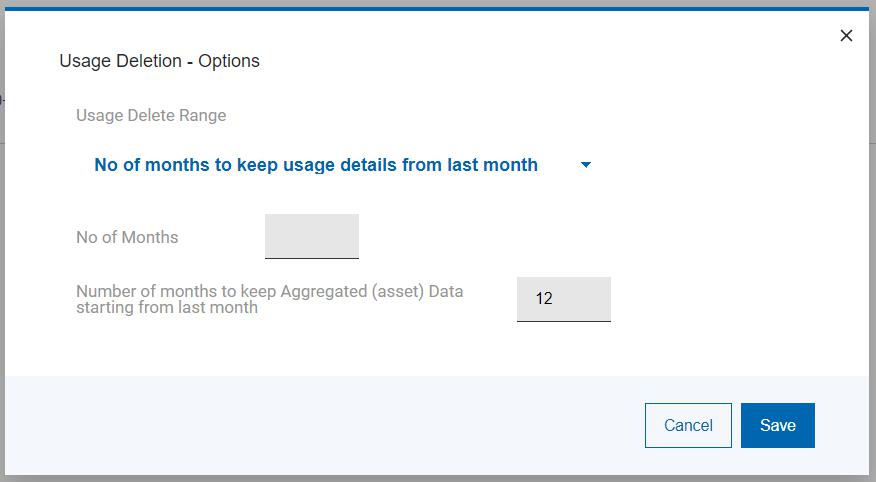Select the 'No of Months' label text
876x482 pixels.
pyautogui.click(x=127, y=237)
